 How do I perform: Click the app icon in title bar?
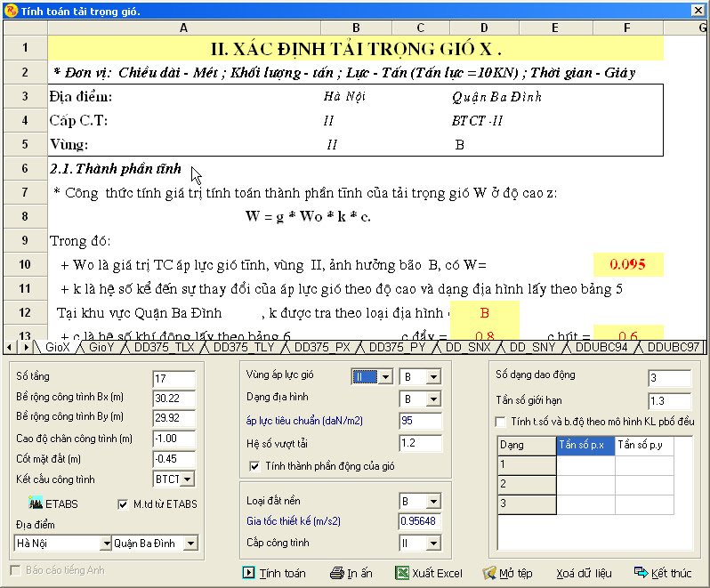[11, 11]
